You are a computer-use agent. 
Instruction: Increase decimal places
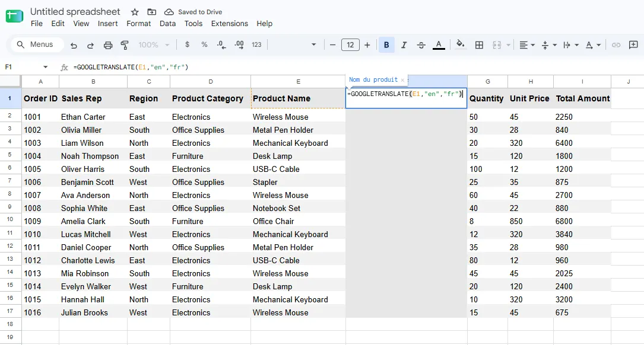tap(239, 44)
